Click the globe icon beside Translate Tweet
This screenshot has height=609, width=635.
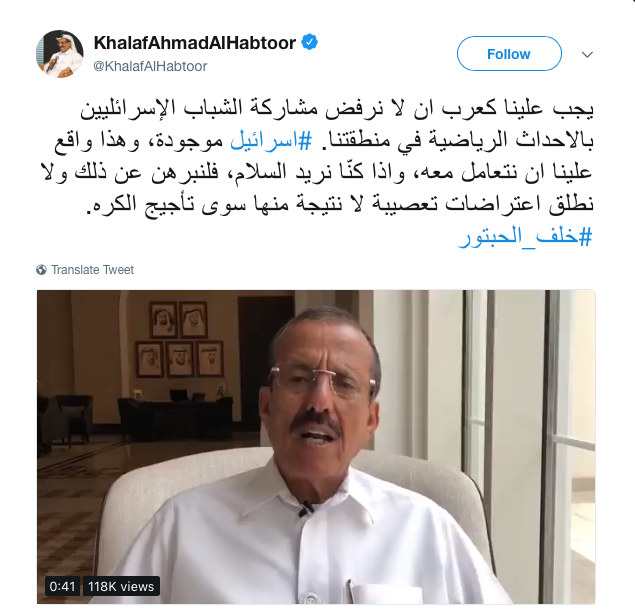pos(41,270)
